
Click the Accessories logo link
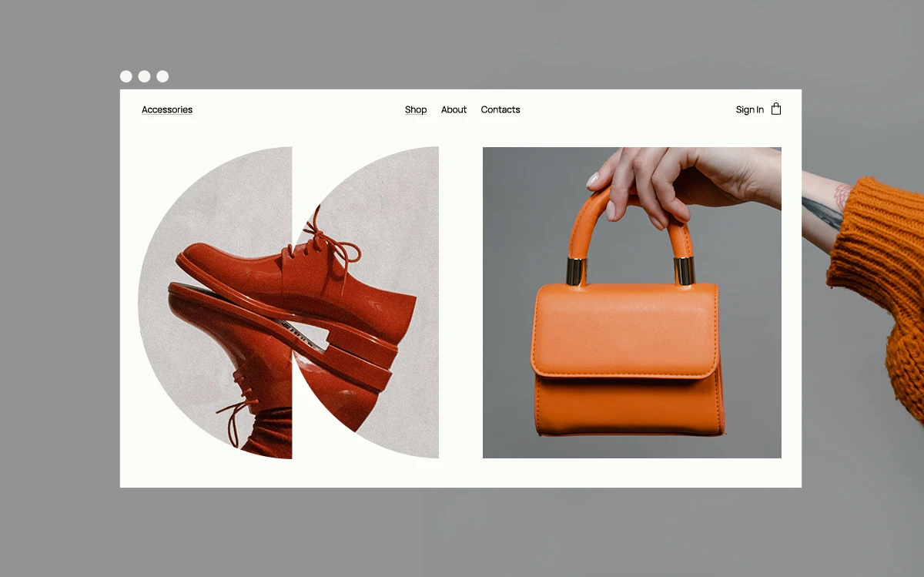point(167,109)
